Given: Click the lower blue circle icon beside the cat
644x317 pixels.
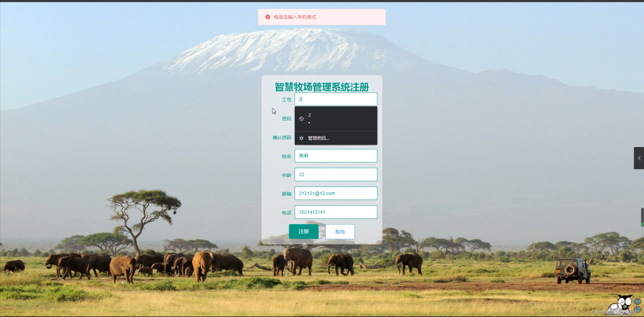Looking at the screenshot, I should click(x=638, y=309).
